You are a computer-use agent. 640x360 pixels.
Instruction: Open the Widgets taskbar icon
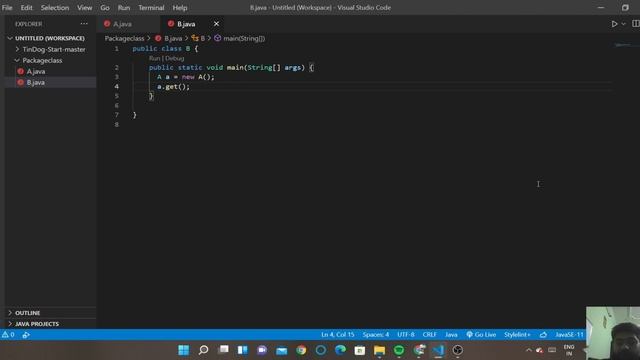243,350
